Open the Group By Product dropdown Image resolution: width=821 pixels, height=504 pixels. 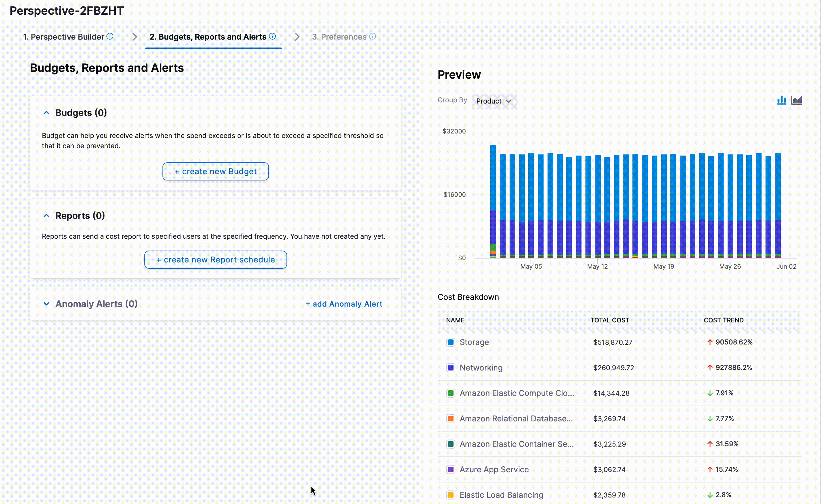tap(494, 101)
